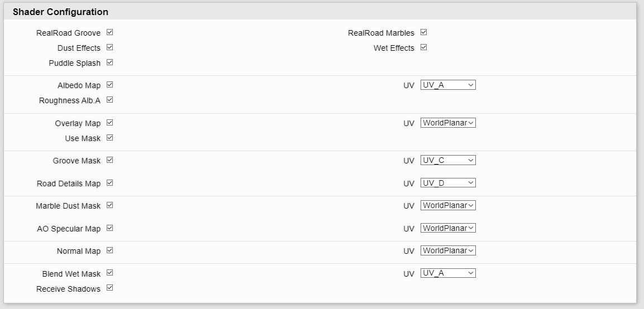Toggle the Puddle Splash checkbox
Screen dimensions: 644x309
[x=109, y=62]
